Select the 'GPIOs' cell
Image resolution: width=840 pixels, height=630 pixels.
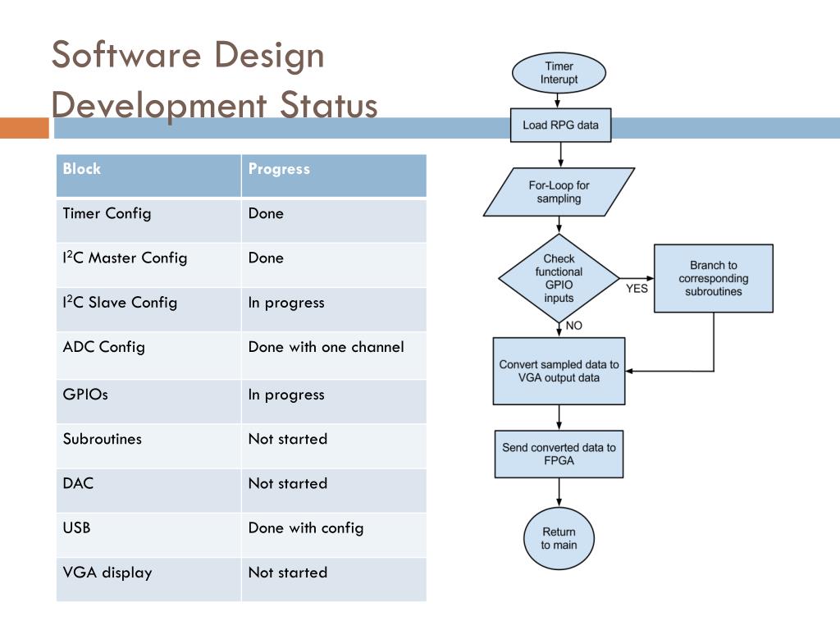tap(148, 401)
